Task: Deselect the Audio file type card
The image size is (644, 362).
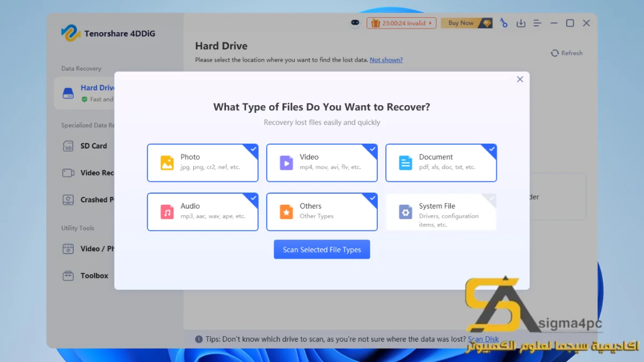Action: point(203,212)
